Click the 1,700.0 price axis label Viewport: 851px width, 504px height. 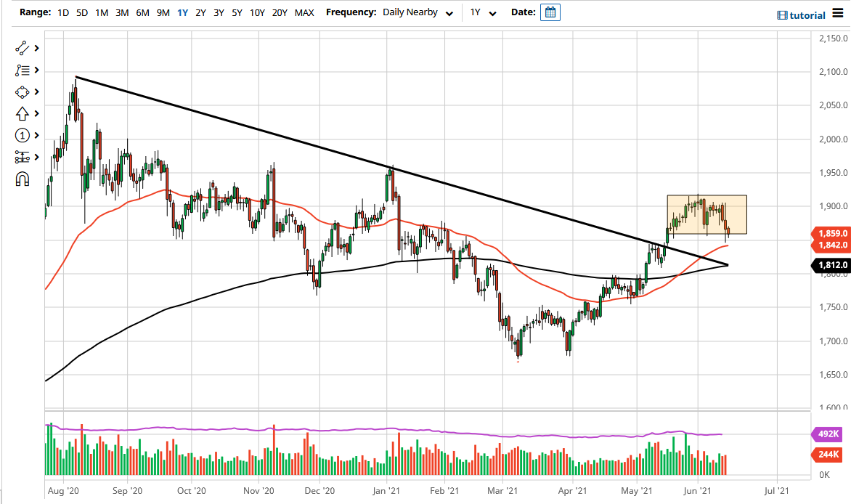click(x=833, y=341)
